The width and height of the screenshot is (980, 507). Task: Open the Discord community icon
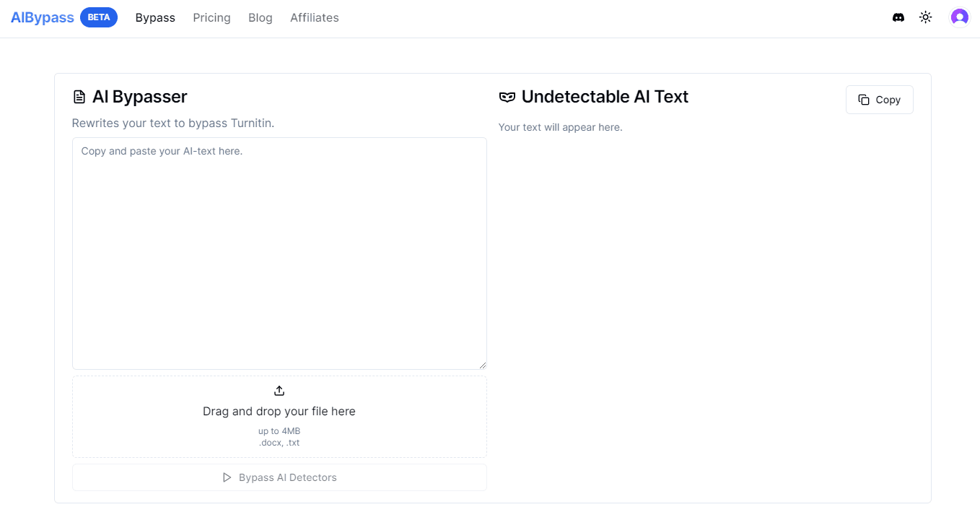pyautogui.click(x=898, y=17)
